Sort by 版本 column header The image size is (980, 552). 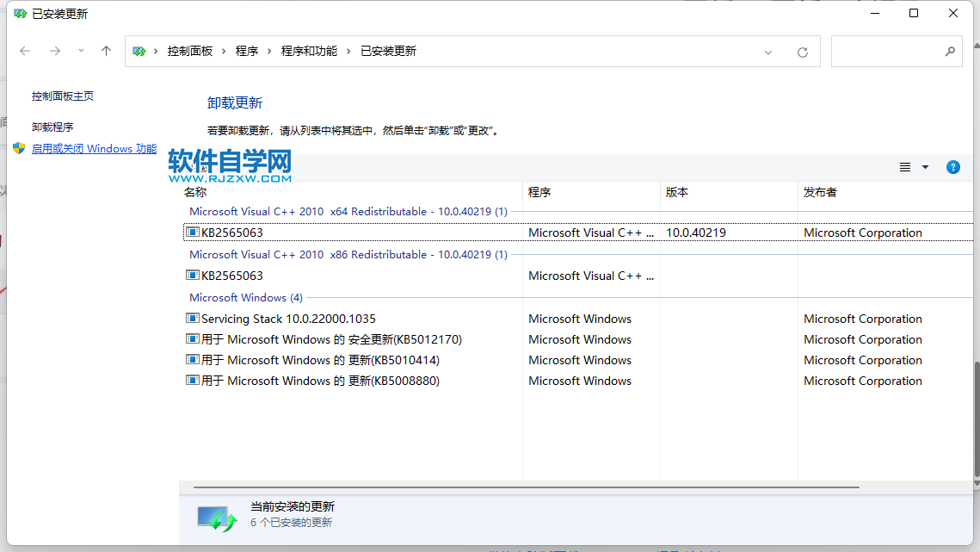(729, 192)
